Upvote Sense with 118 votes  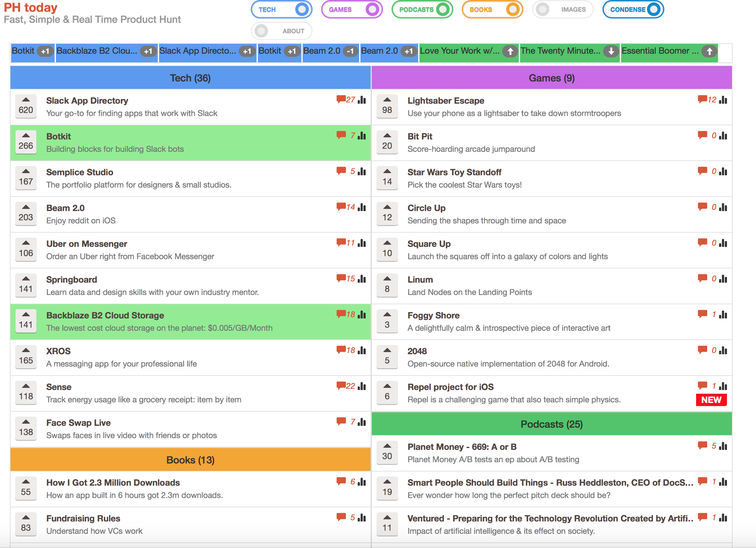tap(26, 392)
